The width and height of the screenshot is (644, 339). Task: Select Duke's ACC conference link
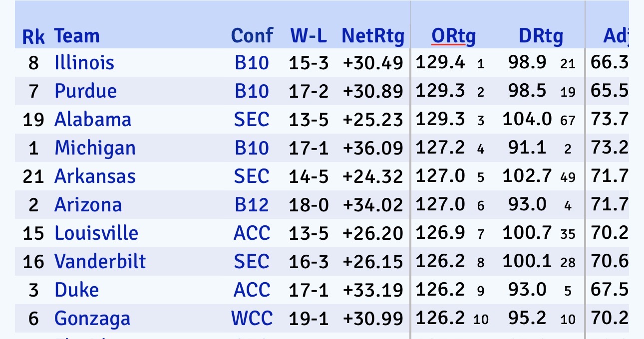[x=252, y=290]
